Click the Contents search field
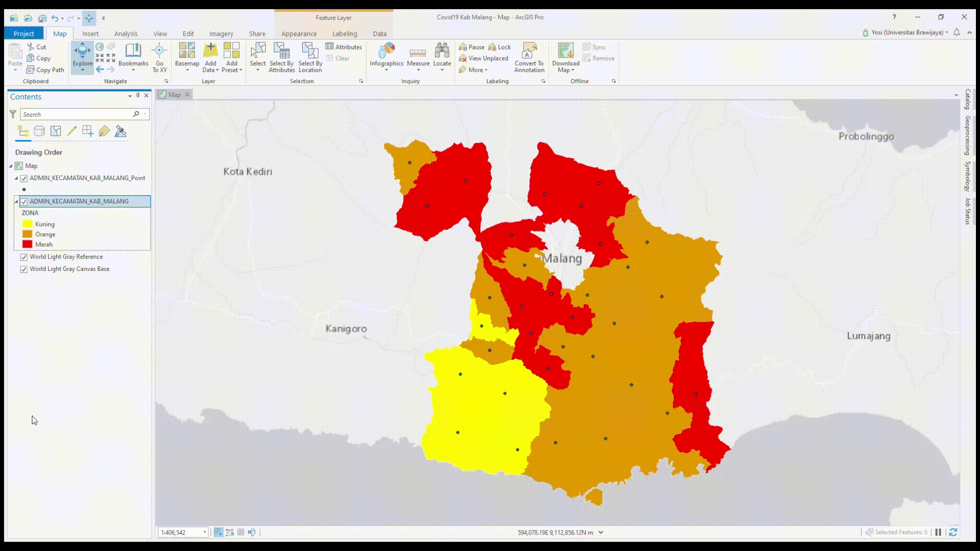Screen dimensions: 980x551 click(x=77, y=114)
